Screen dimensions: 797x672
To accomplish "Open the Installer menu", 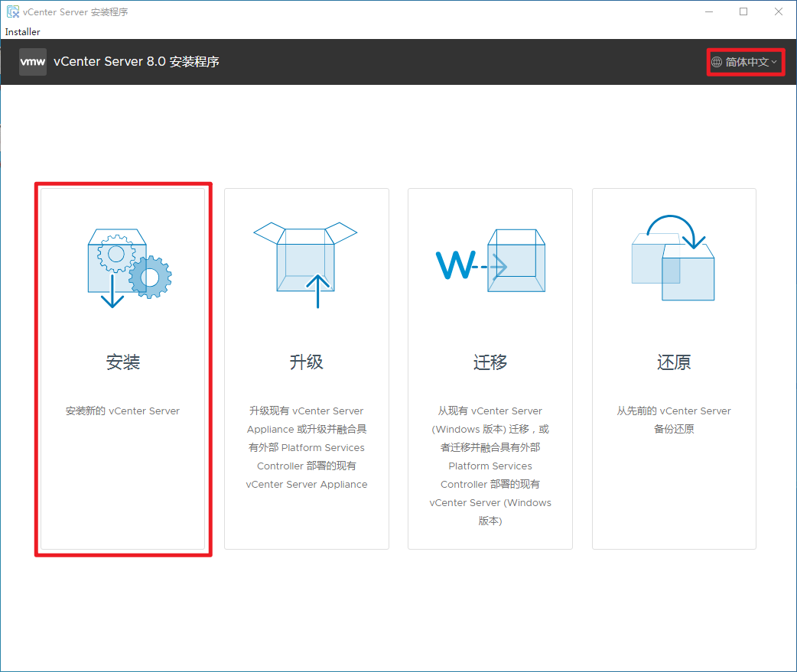I will point(22,32).
